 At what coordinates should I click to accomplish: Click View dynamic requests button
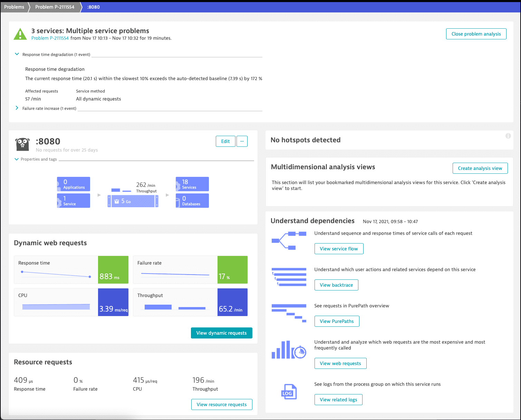[221, 333]
